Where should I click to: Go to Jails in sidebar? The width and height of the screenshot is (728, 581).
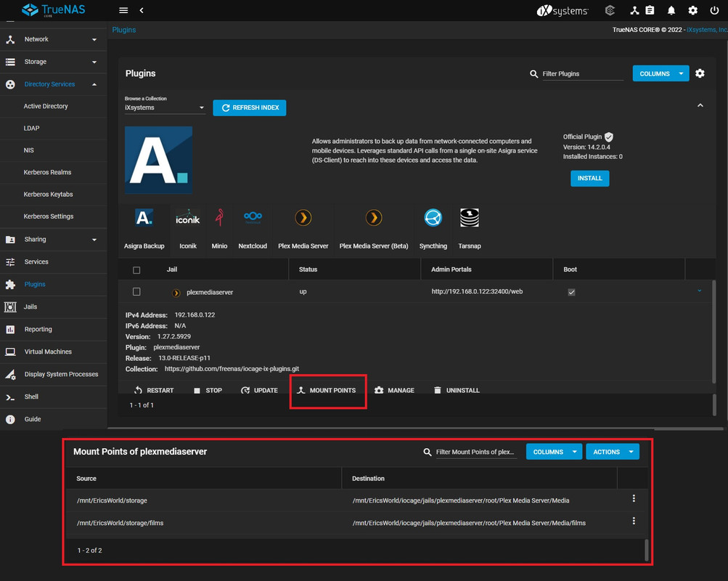click(x=54, y=306)
